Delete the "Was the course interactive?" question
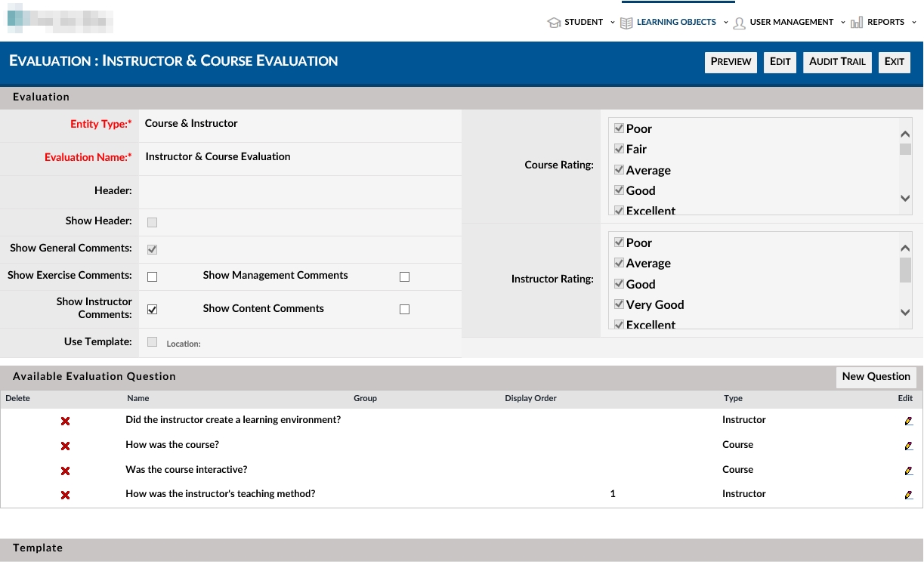924x562 pixels. click(65, 471)
